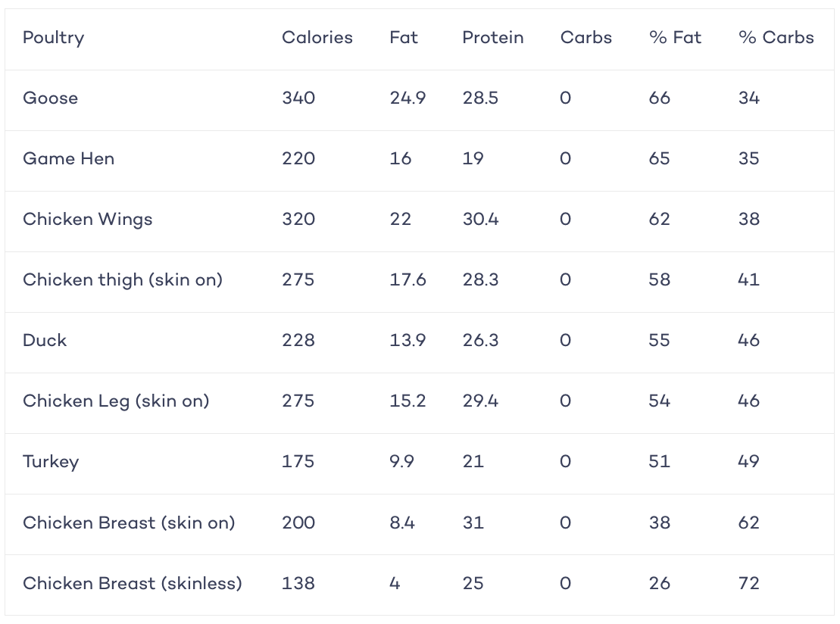Click the % Carbs column header
840x624 pixels.
pyautogui.click(x=776, y=38)
